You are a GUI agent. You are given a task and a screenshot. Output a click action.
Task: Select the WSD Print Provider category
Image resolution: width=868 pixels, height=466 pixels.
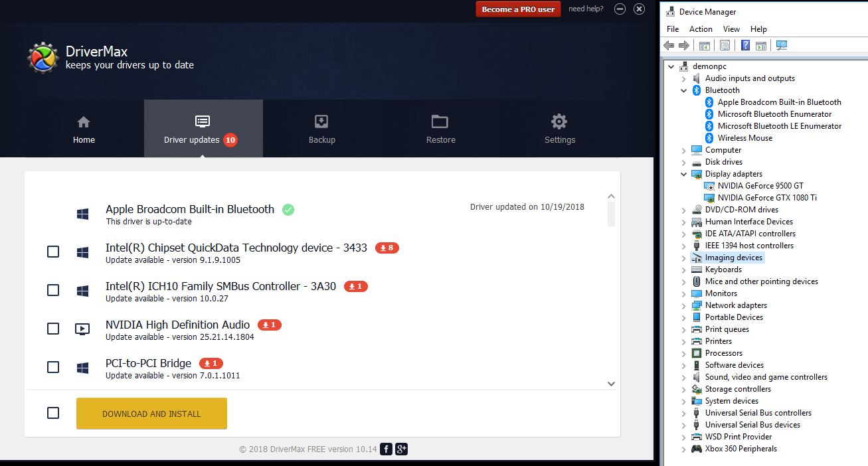click(x=738, y=437)
